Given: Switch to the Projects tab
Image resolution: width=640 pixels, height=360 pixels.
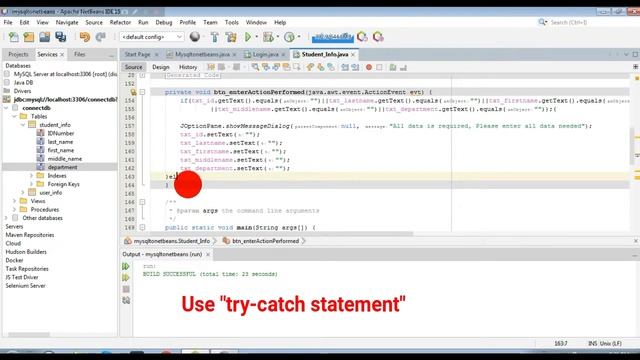Looking at the screenshot, I should [18, 54].
